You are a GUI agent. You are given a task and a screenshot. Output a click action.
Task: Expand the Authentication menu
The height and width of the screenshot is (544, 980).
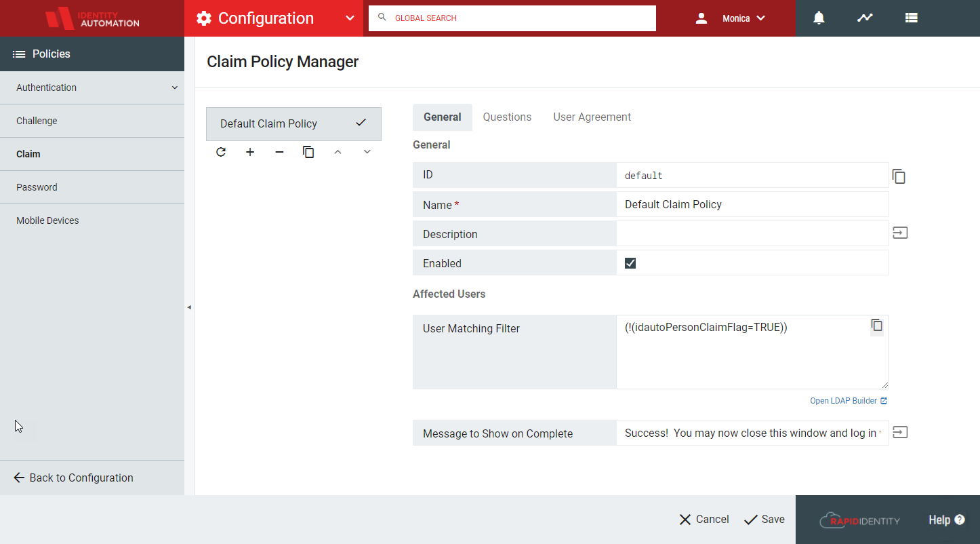(x=92, y=88)
